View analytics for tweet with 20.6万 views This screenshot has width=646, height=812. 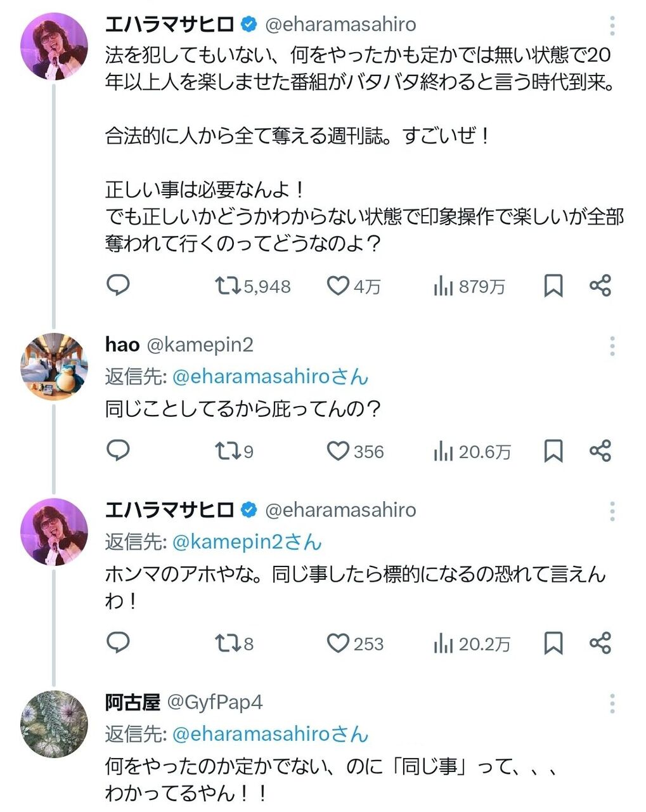pos(444,452)
